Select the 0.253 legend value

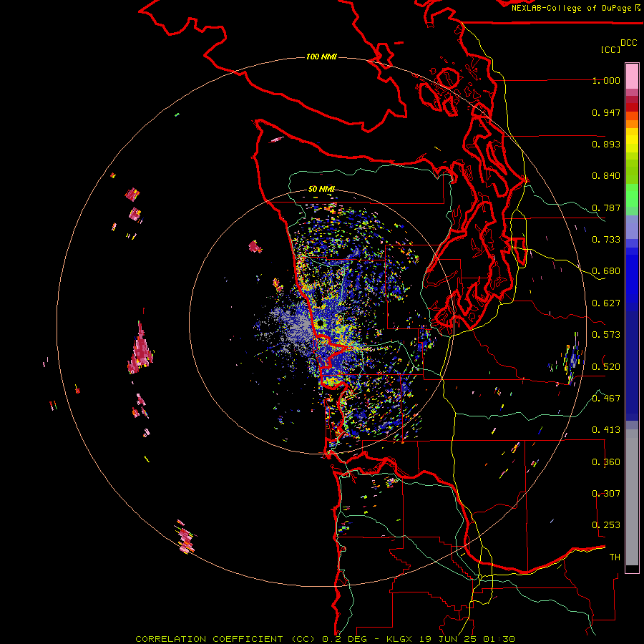[x=606, y=525]
